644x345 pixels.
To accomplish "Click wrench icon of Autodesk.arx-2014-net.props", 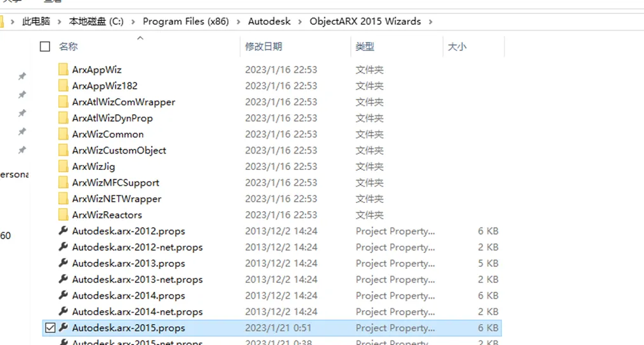I will (x=63, y=311).
